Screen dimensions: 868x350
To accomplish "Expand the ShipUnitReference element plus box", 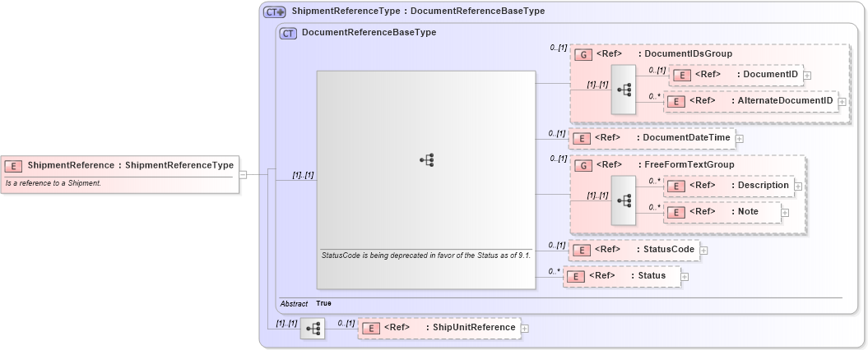I will [x=525, y=329].
